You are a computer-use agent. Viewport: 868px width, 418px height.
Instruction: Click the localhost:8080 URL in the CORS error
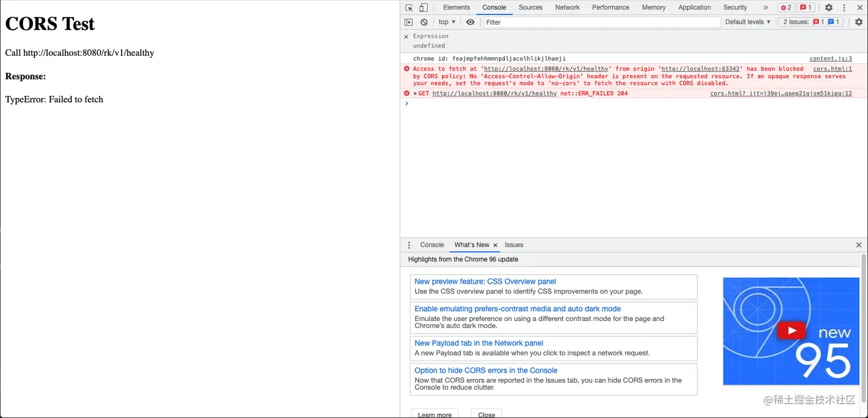coord(546,68)
